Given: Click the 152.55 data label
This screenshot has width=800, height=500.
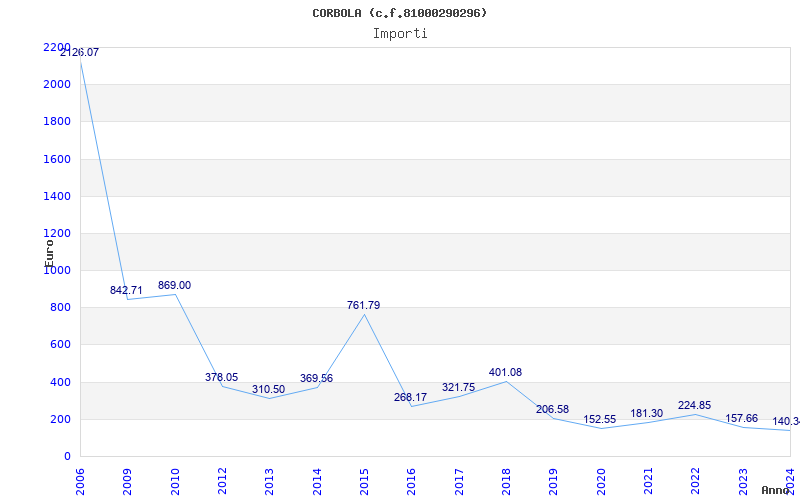Looking at the screenshot, I should (x=599, y=419).
